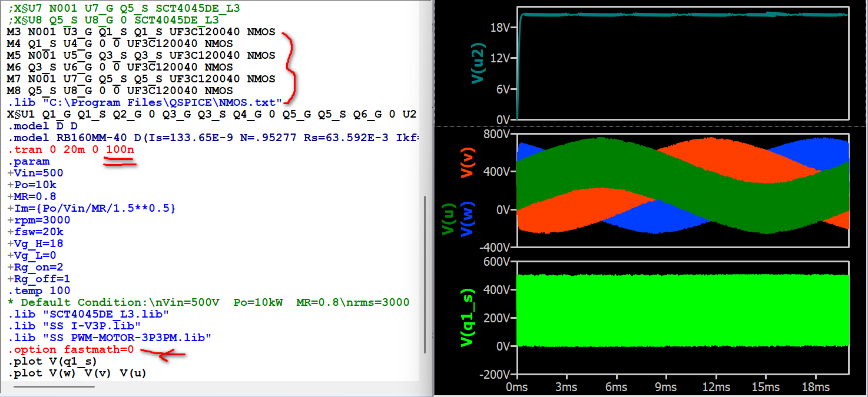The height and width of the screenshot is (397, 868).
Task: Click the M3 MOSFET netlist line
Action: tap(140, 32)
